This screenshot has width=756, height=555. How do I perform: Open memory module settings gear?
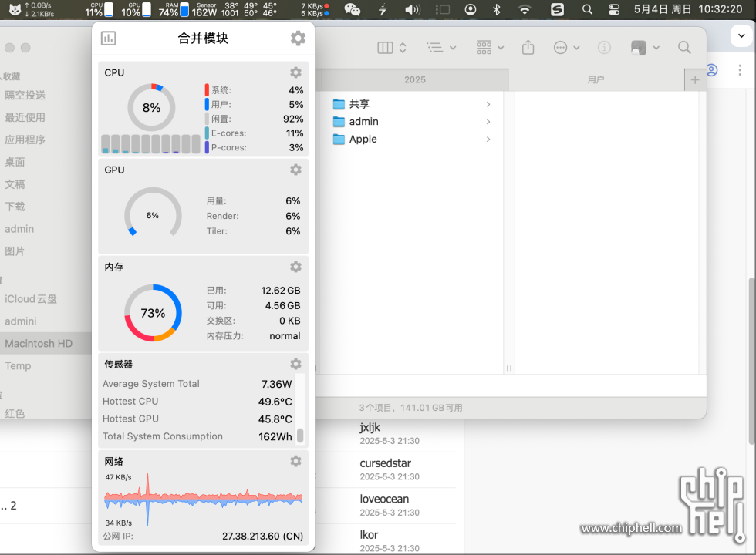pyautogui.click(x=295, y=267)
